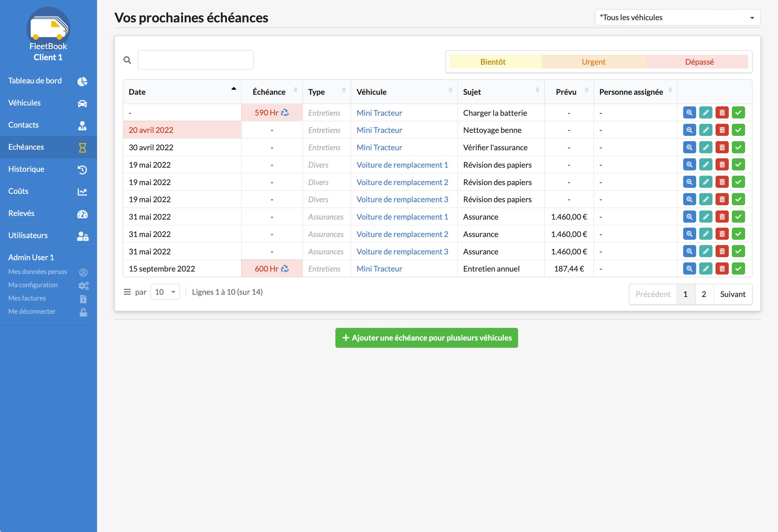Click the recurring icon next to 590 Hr
This screenshot has height=532, width=778.
click(x=285, y=113)
